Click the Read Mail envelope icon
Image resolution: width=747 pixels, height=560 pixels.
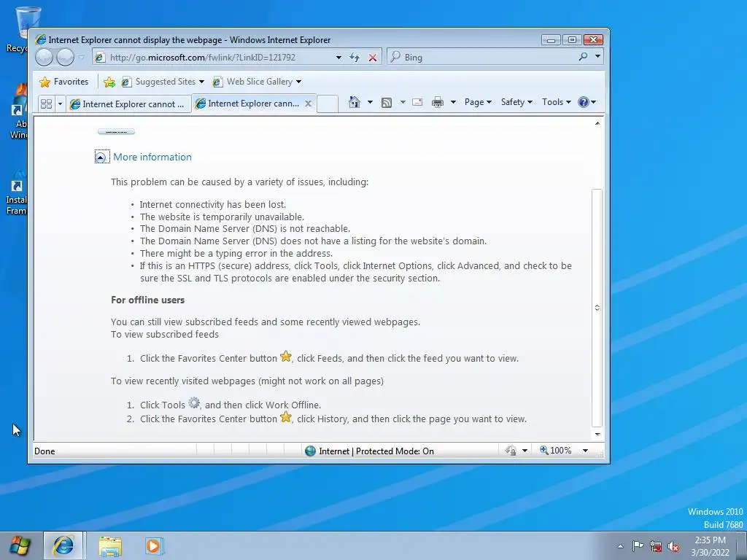pyautogui.click(x=417, y=102)
